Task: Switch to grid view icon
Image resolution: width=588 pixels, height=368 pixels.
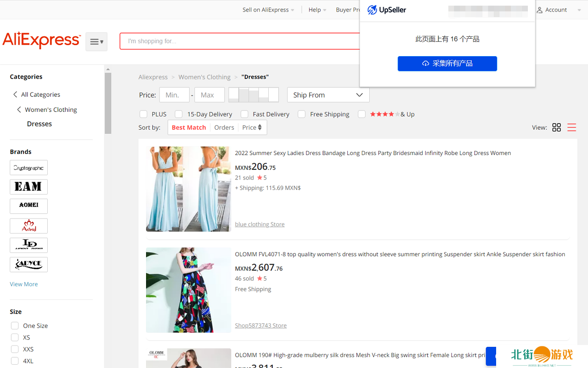Action: pos(556,127)
